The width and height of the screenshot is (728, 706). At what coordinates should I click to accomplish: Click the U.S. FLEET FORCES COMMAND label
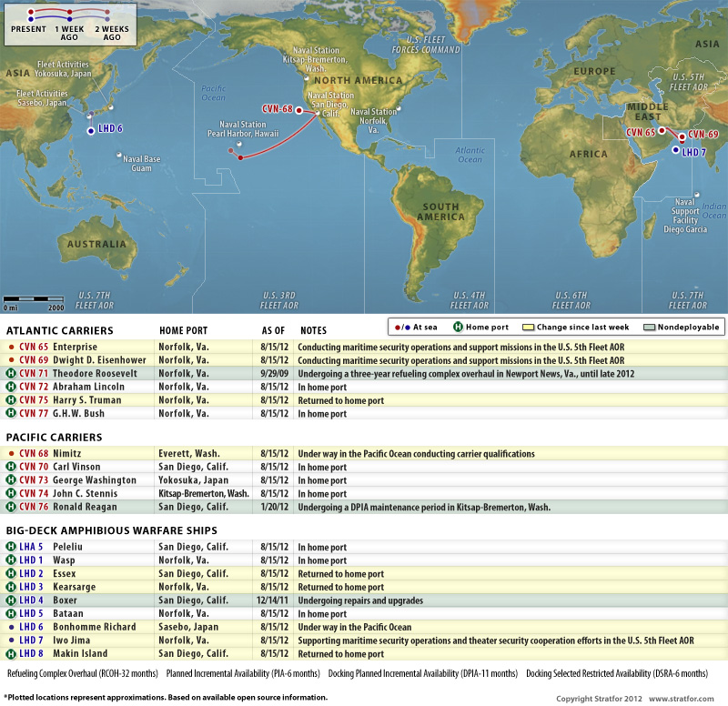(426, 45)
